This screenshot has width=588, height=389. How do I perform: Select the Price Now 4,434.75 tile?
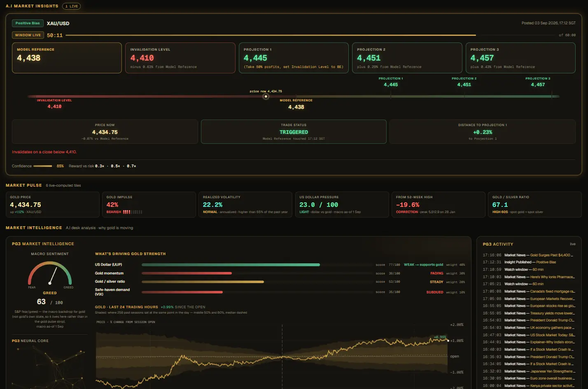(105, 132)
